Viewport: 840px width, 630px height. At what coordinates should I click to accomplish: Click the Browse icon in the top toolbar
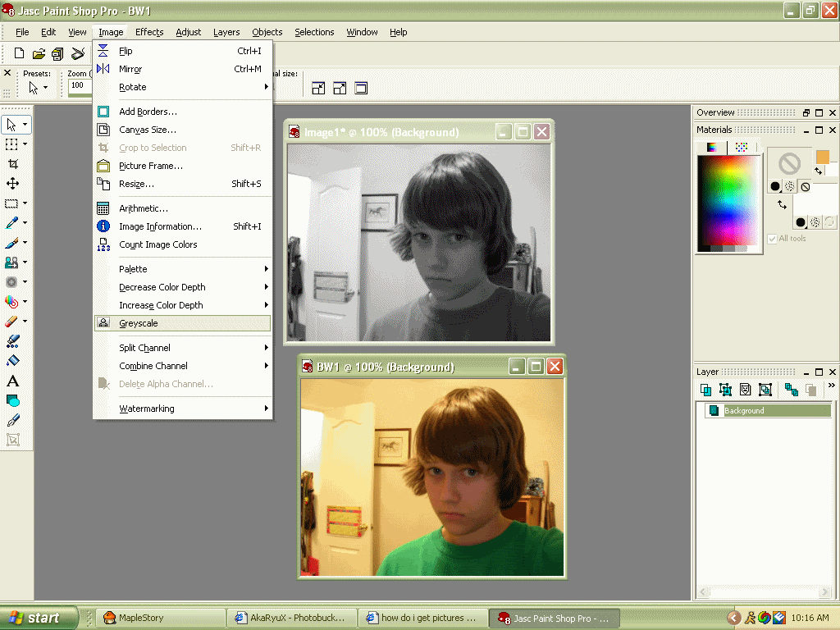coord(58,53)
